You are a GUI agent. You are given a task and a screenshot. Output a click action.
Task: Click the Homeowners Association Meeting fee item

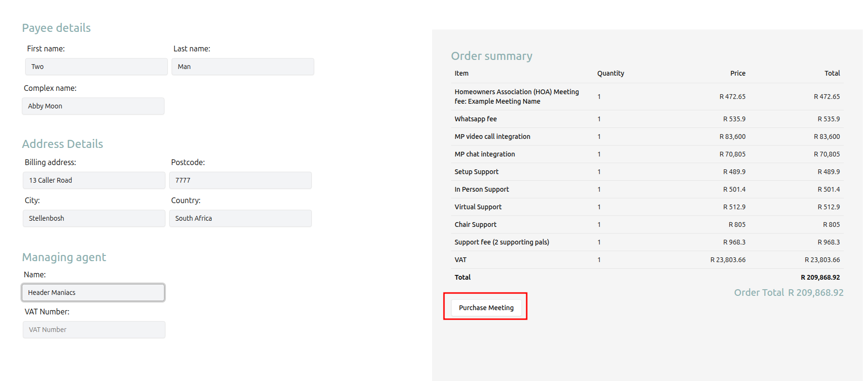tap(516, 97)
